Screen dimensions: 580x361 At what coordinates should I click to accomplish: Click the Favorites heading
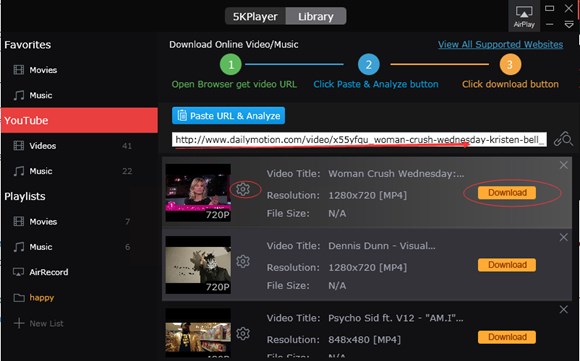pyautogui.click(x=28, y=45)
